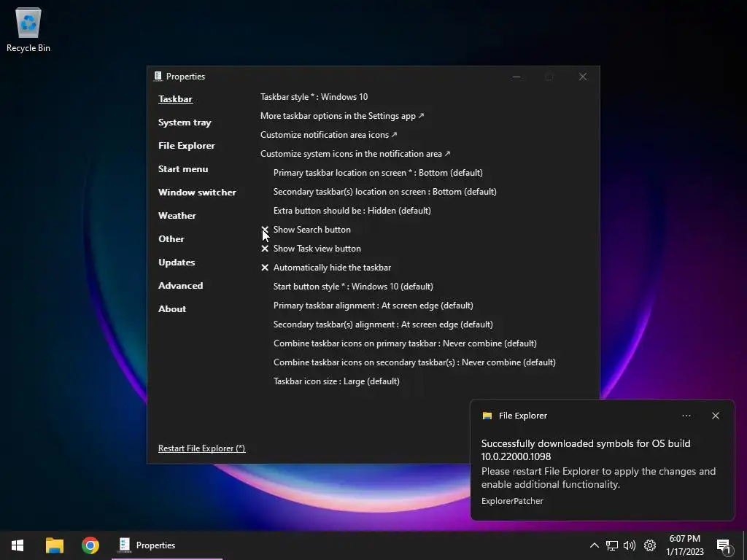This screenshot has width=747, height=560.
Task: Launch Google Chrome from the taskbar
Action: click(90, 545)
